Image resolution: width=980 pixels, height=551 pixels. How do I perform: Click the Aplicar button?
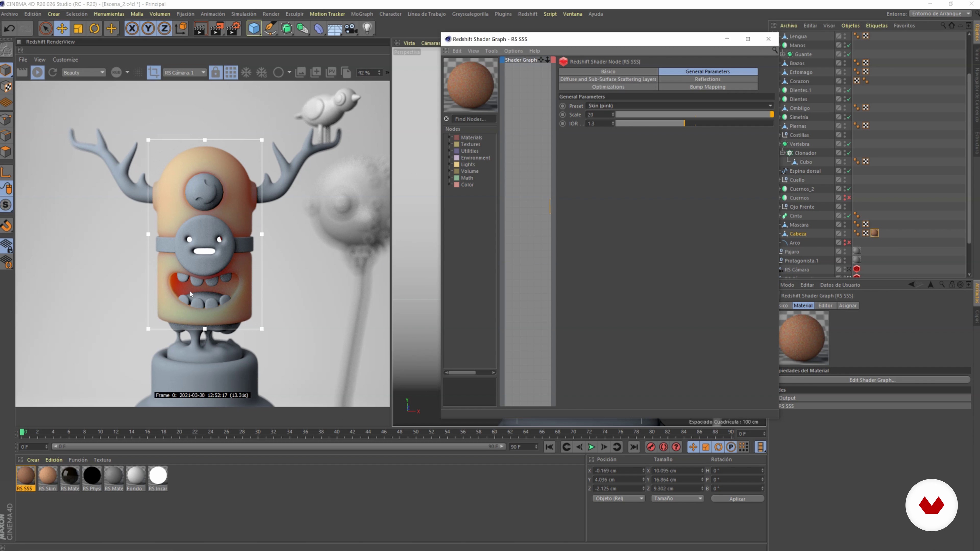pos(737,498)
